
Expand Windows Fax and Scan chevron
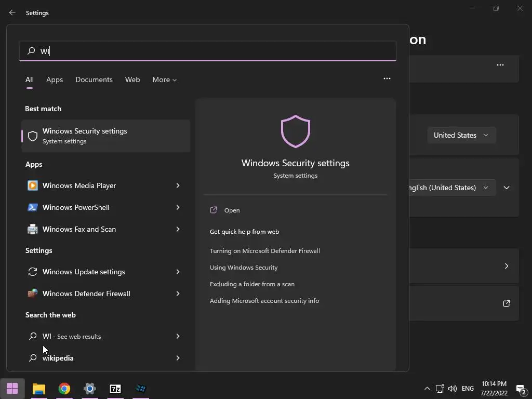178,229
